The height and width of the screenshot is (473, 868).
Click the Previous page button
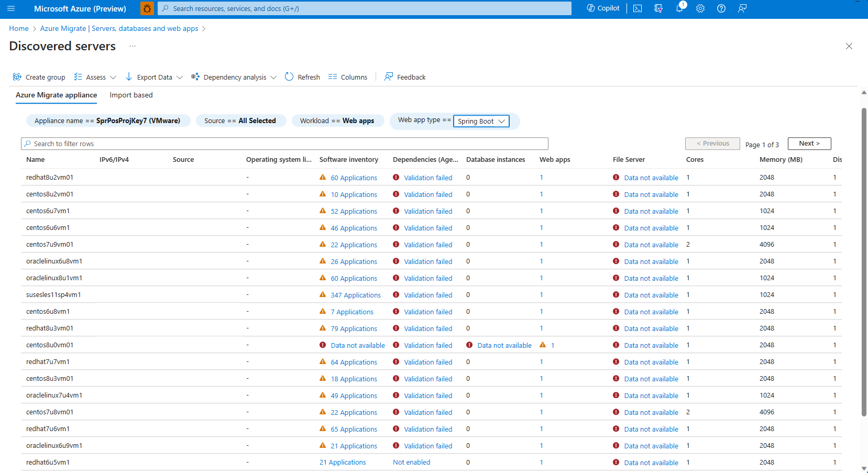pyautogui.click(x=712, y=144)
